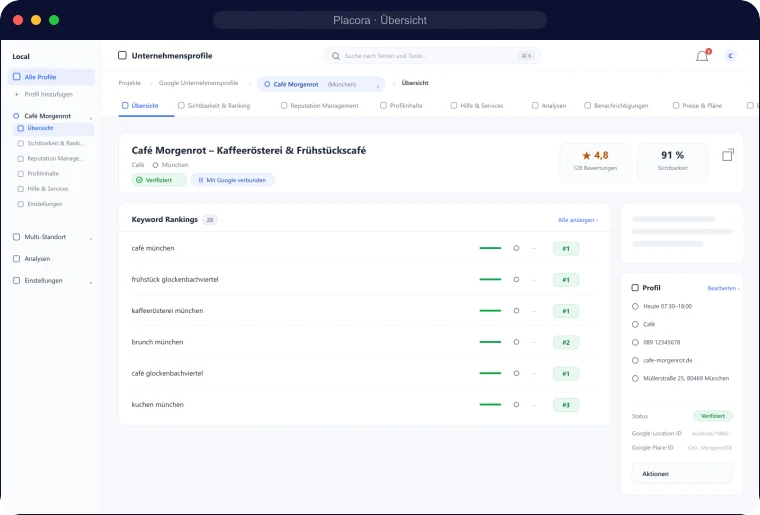Image resolution: width=760 pixels, height=515 pixels.
Task: Click the Reputation Manage... sidebar icon
Action: point(20,158)
